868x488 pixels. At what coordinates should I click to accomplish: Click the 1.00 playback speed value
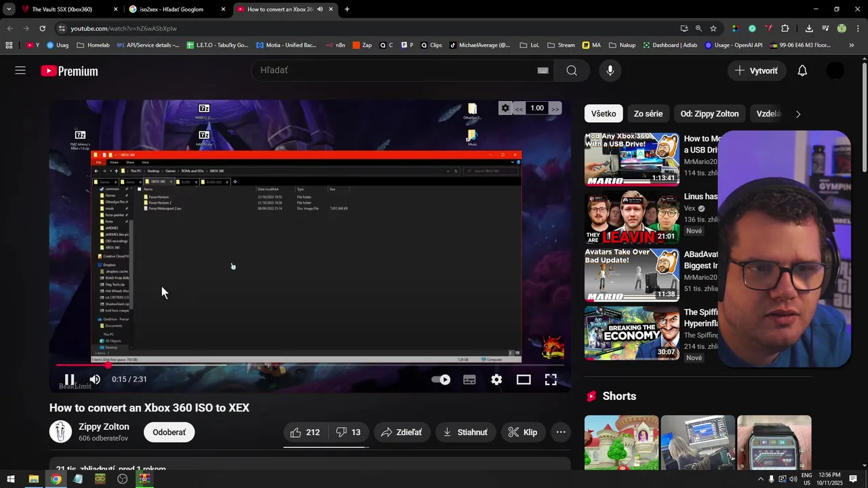coord(537,108)
